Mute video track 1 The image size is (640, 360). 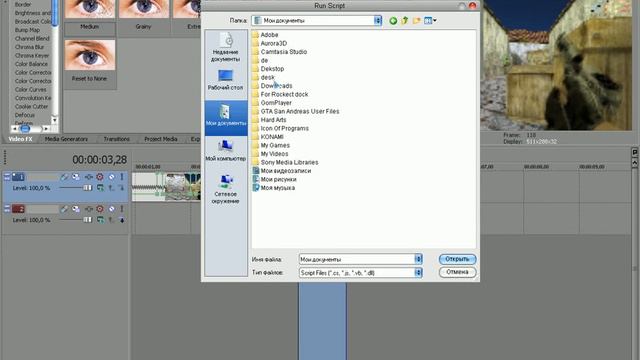(111, 177)
